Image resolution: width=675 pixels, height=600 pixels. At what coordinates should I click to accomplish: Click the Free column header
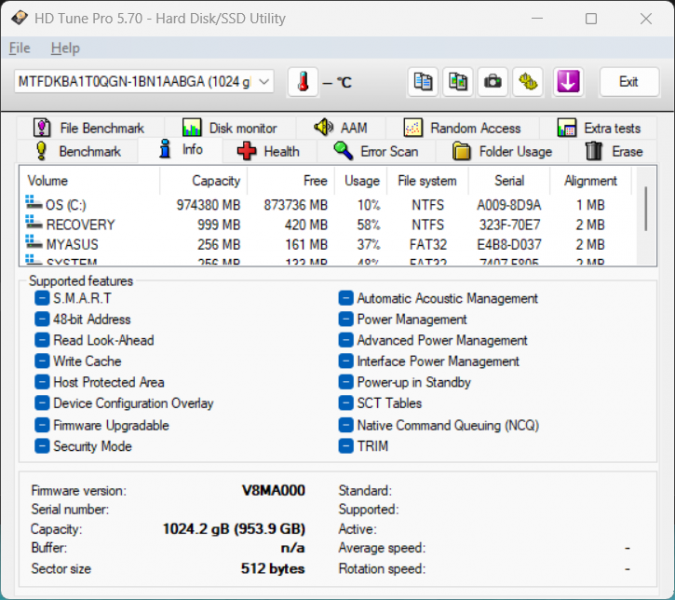[x=291, y=181]
